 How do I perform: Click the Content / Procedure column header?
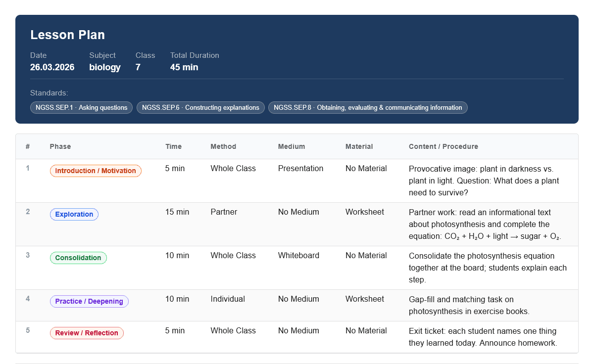point(443,146)
